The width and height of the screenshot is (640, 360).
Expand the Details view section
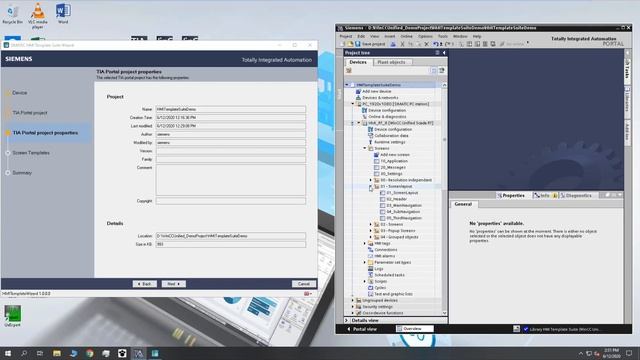(x=347, y=320)
